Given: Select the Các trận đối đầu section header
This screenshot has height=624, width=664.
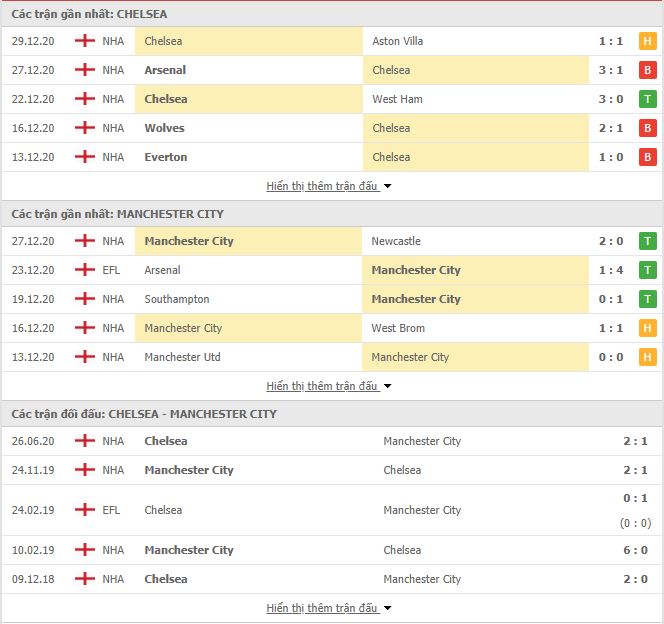Looking at the screenshot, I should (x=144, y=414).
